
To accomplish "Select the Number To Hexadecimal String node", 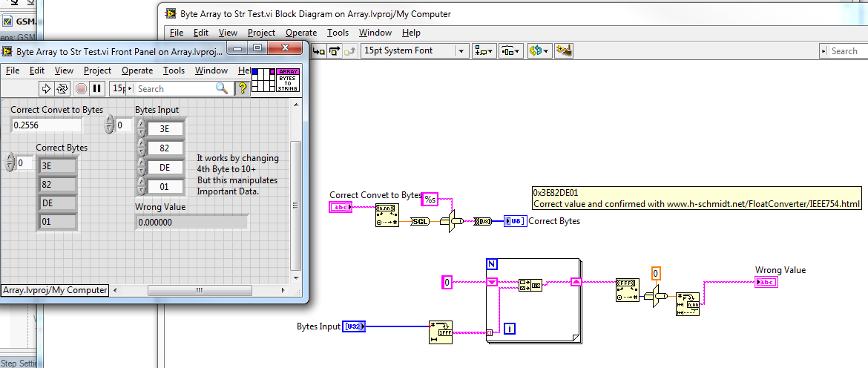I will (x=441, y=332).
